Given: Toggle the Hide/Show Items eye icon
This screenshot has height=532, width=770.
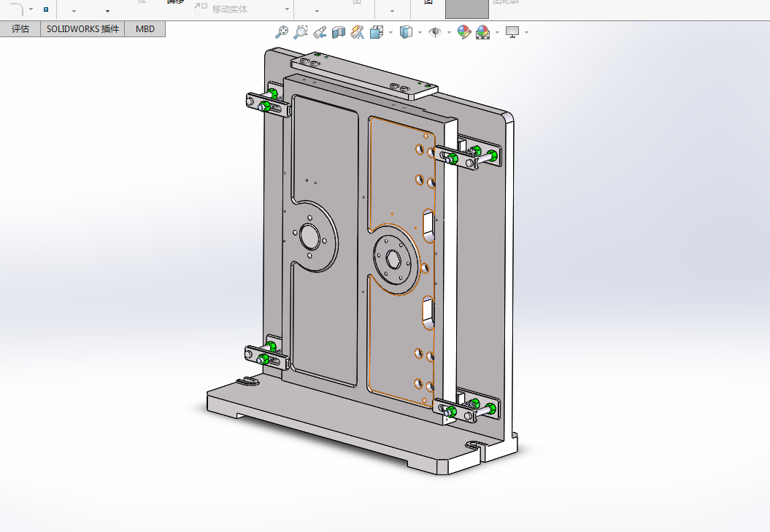Looking at the screenshot, I should (434, 32).
